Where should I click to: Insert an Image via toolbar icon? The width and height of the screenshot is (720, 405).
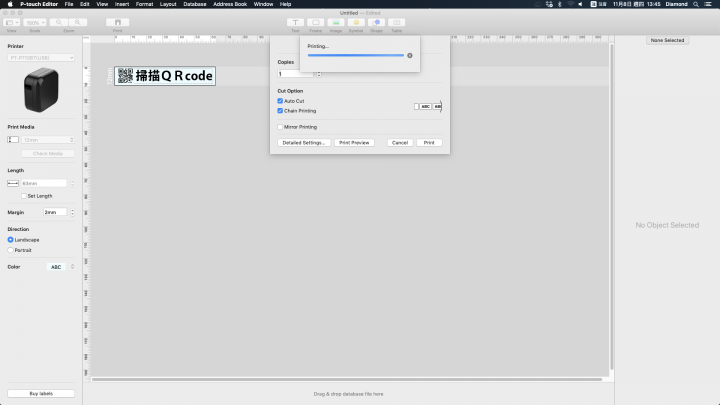(336, 22)
